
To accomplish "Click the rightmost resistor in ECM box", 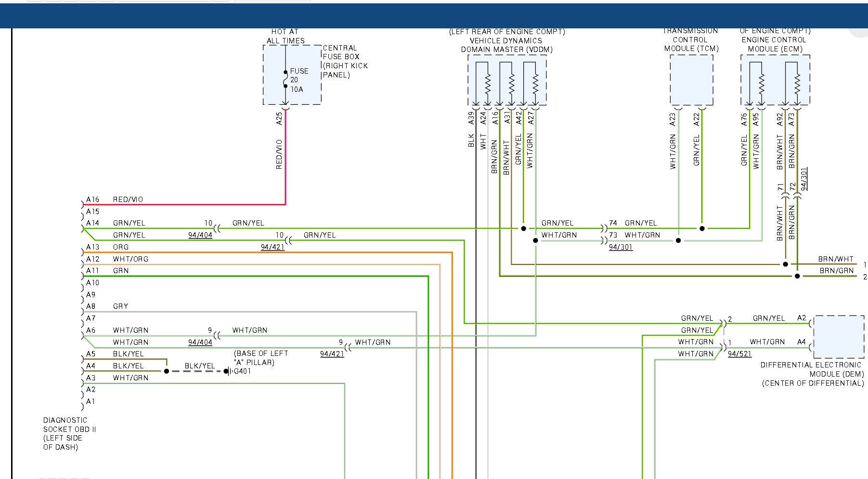I will click(x=797, y=83).
